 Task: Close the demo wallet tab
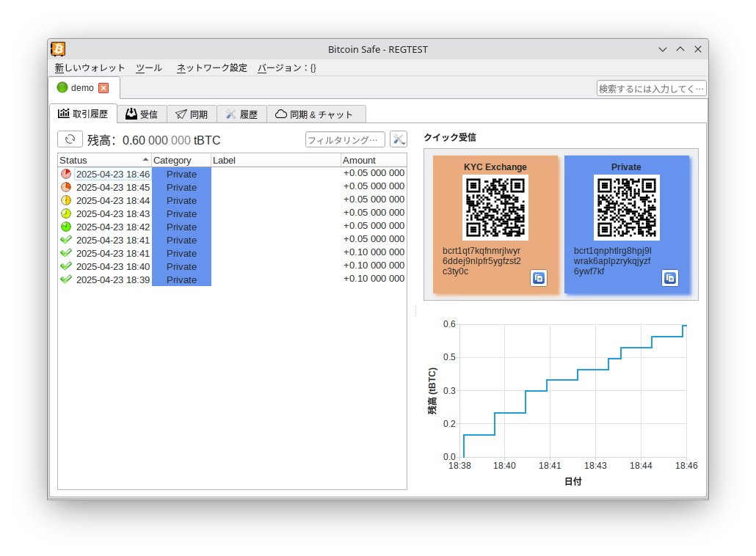[x=103, y=88]
